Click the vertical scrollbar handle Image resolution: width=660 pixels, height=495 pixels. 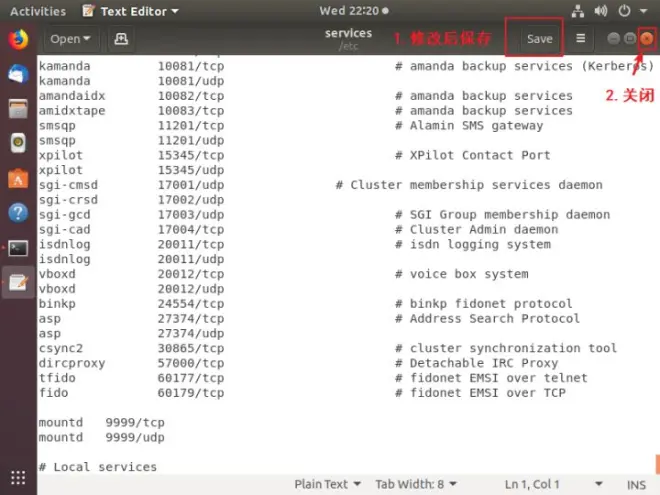pyautogui.click(x=657, y=463)
